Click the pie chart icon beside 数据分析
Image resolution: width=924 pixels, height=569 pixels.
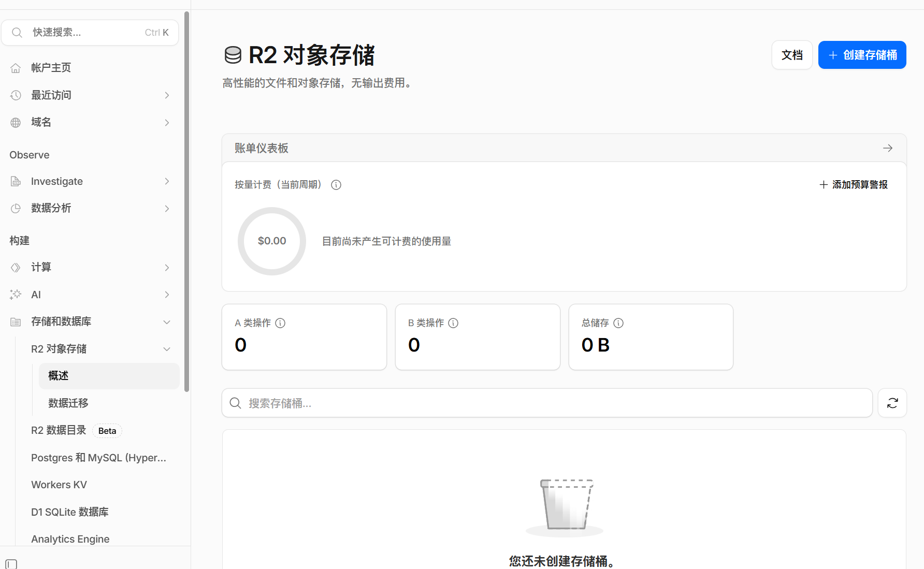(x=16, y=208)
